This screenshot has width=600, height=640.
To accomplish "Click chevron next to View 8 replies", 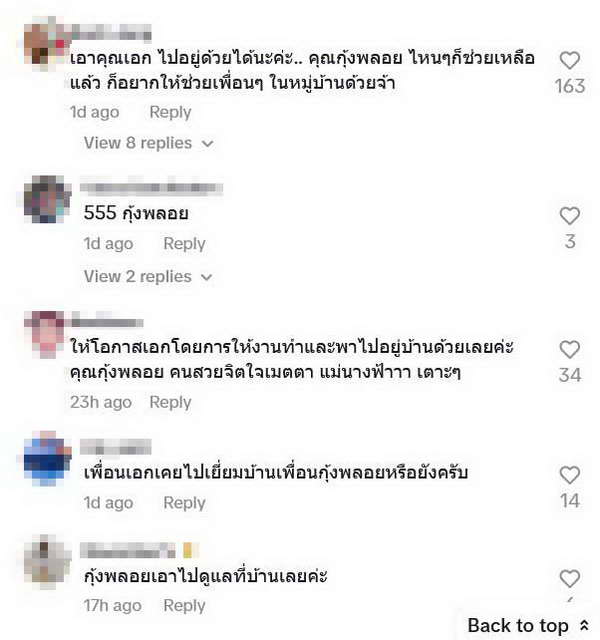I will click(x=207, y=144).
